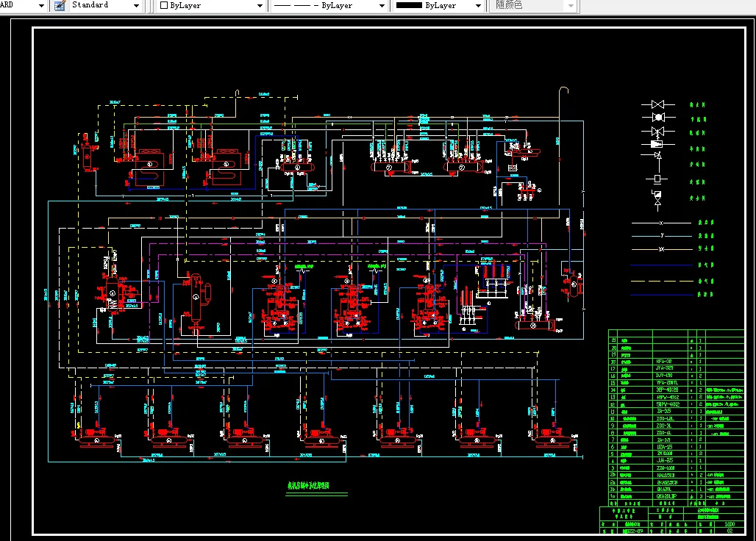Open the ByLayer color control dropdown

click(x=211, y=6)
